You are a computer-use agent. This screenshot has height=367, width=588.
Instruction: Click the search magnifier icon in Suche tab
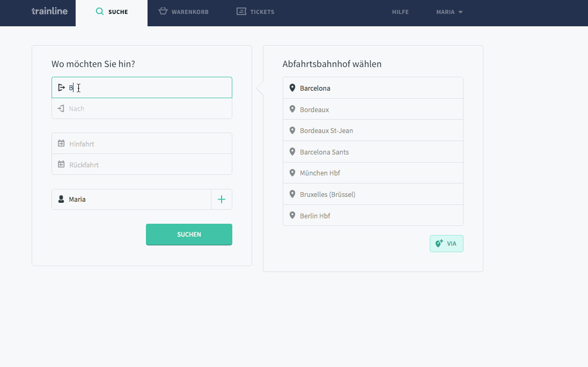pos(99,11)
